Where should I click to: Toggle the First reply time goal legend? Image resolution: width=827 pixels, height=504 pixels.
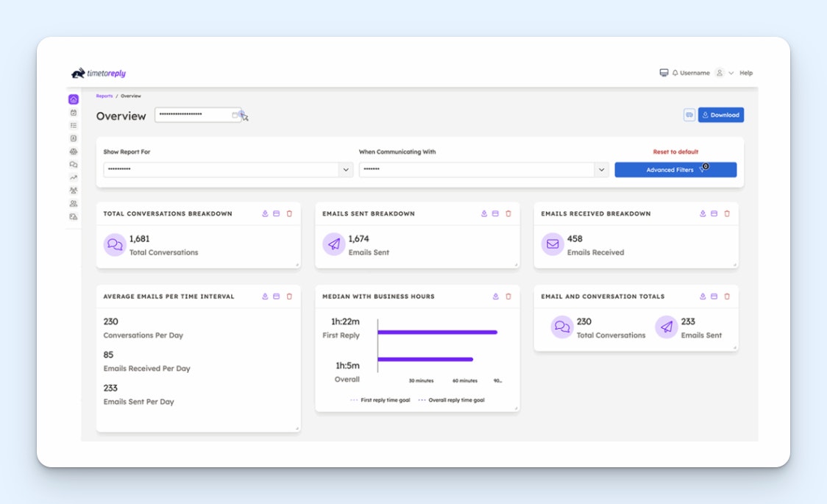tap(380, 400)
